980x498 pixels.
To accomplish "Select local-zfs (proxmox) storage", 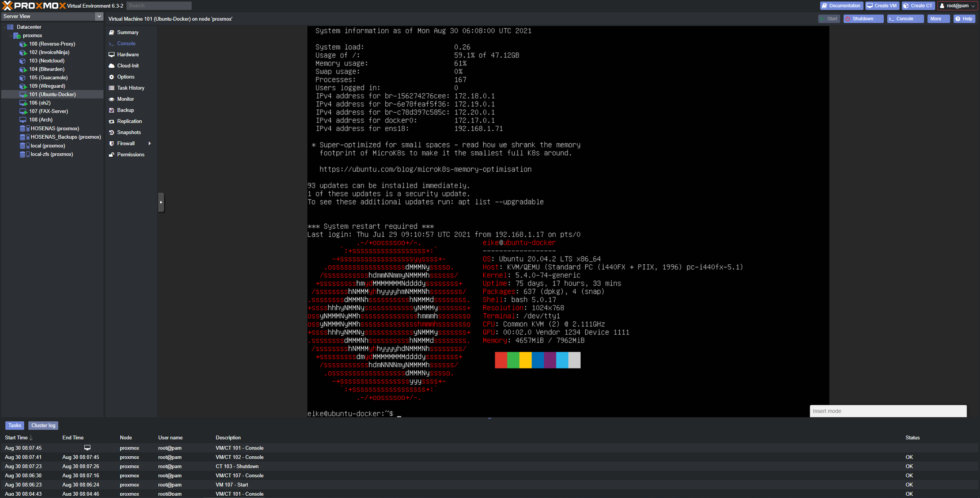I will 52,154.
